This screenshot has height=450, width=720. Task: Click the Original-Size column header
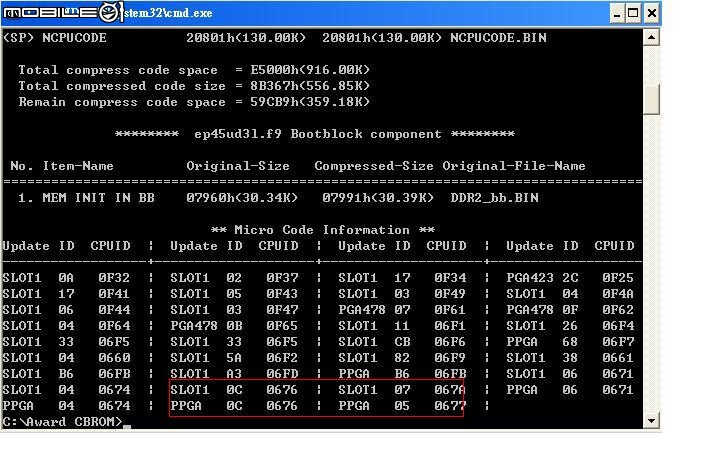238,166
